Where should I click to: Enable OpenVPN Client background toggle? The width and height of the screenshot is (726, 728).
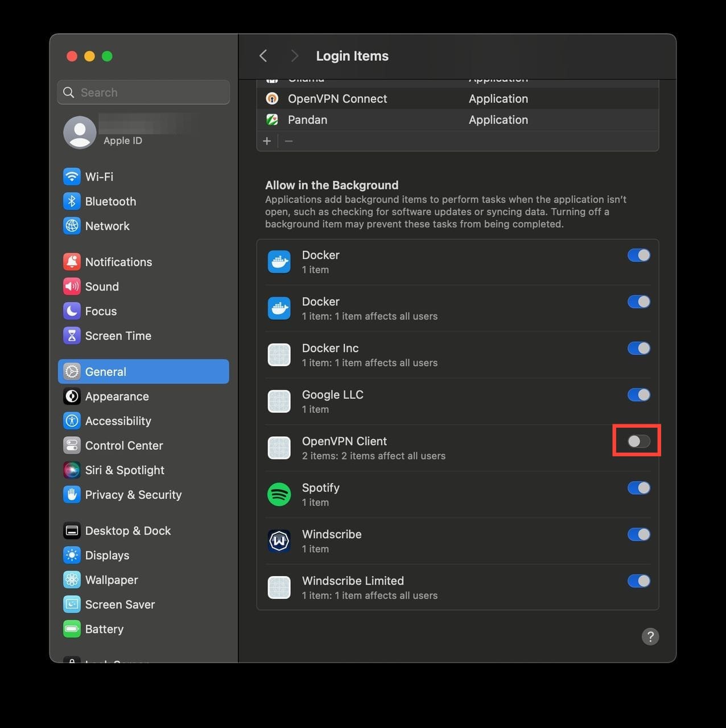pyautogui.click(x=638, y=441)
